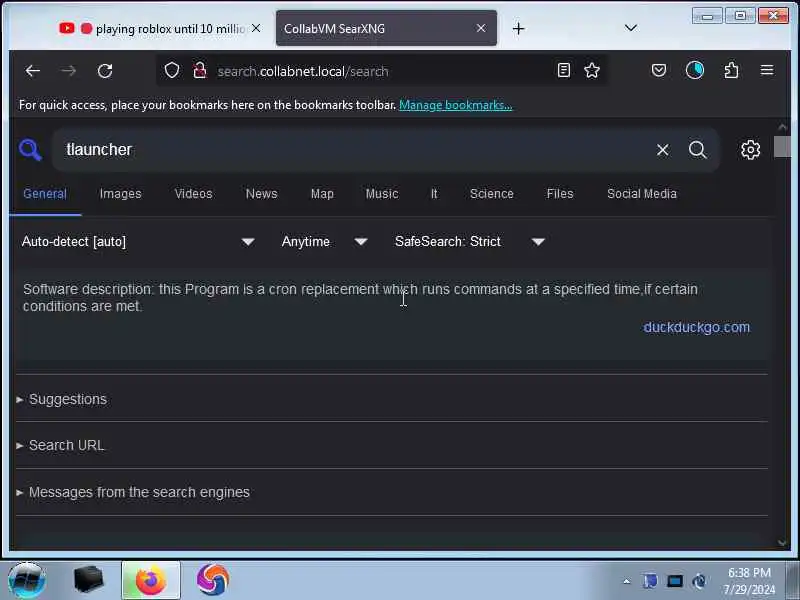The width and height of the screenshot is (800, 600).
Task: Close the CollabVM SearXNG tab
Action: (x=481, y=28)
